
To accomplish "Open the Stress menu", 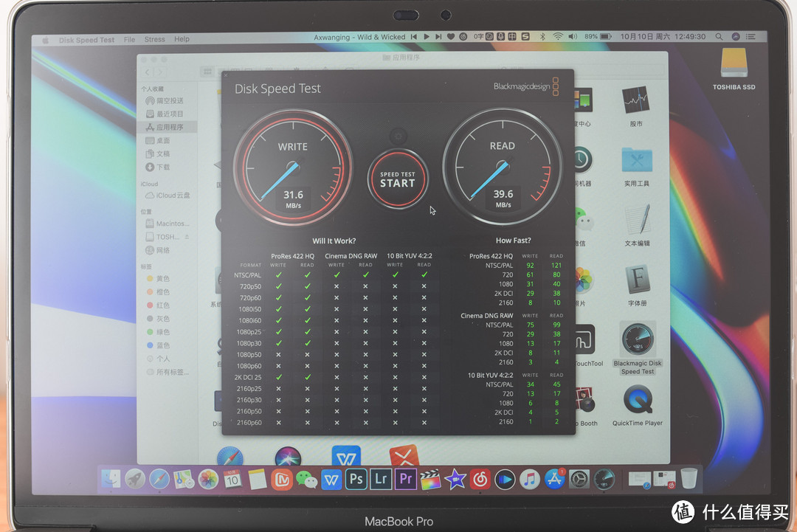I will tap(154, 39).
